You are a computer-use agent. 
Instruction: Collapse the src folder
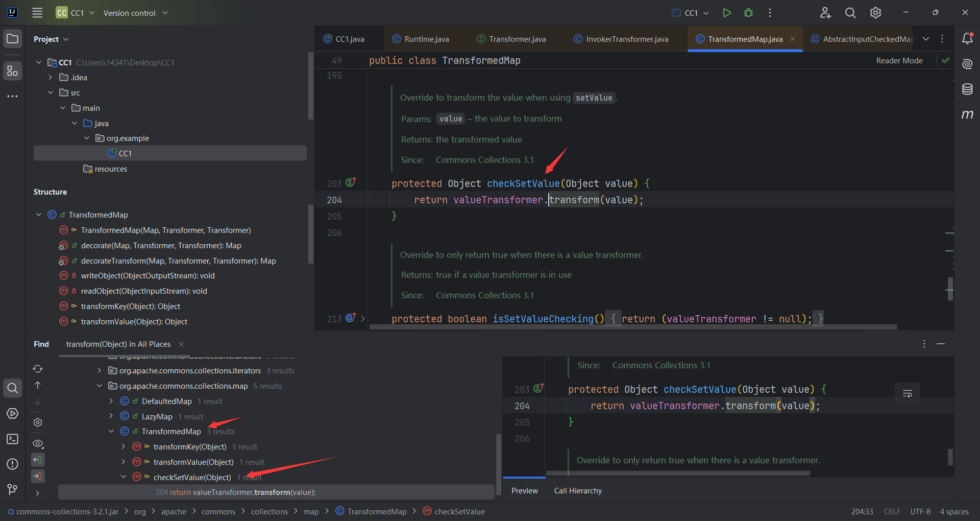51,92
